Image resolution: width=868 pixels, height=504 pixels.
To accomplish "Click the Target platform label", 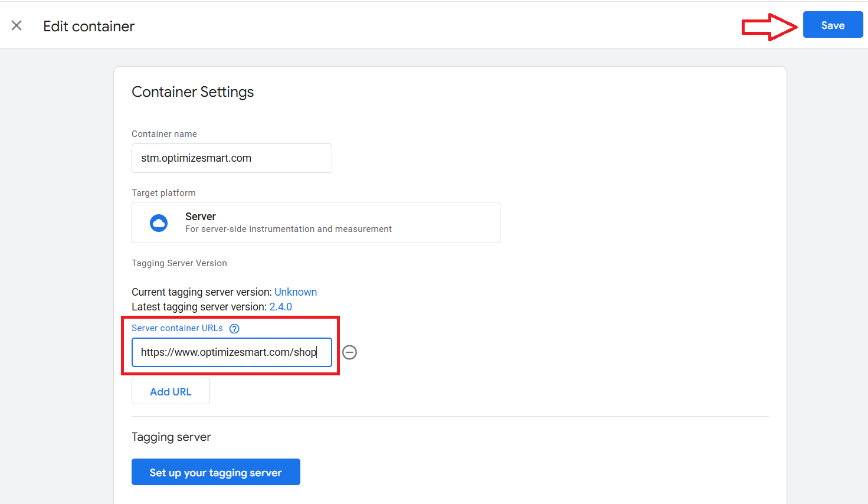I will tap(163, 193).
